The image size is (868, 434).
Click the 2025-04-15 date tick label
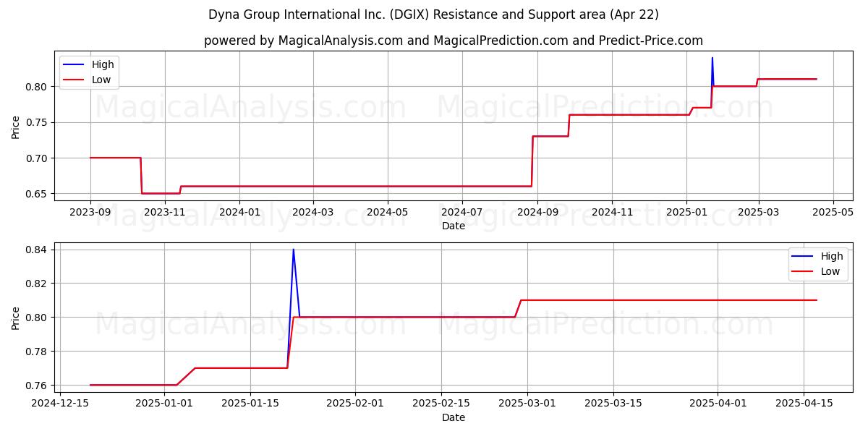(804, 404)
